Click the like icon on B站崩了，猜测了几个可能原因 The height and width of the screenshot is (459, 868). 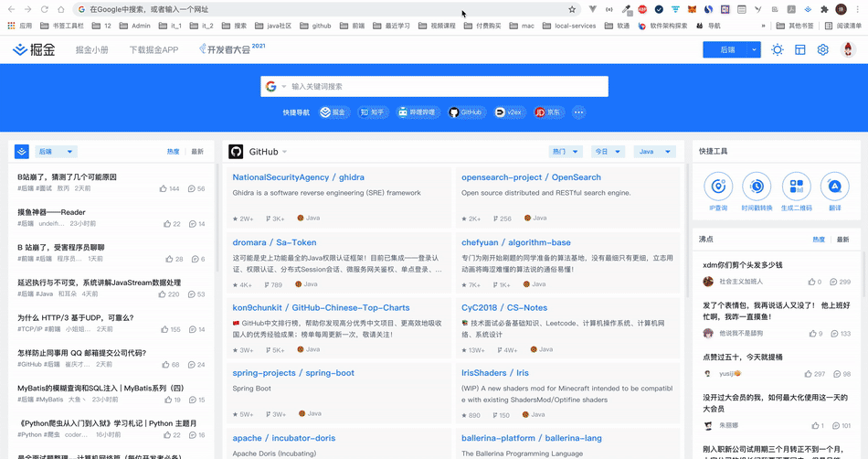tap(163, 188)
